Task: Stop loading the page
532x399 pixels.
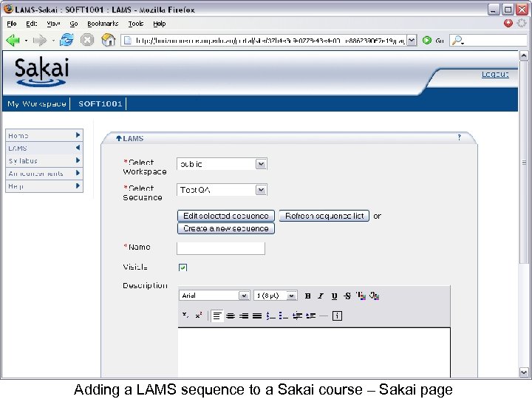Action: pos(87,40)
